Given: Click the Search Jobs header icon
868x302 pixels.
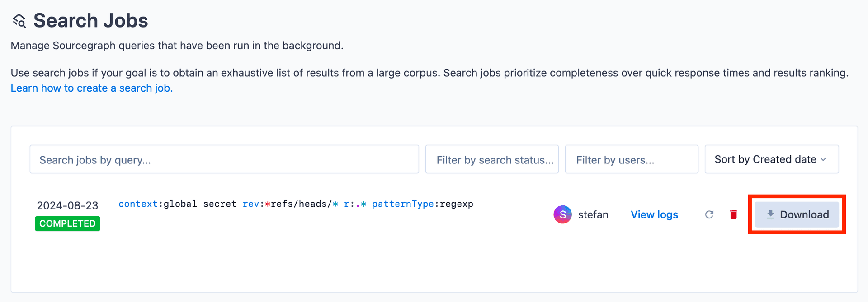Looking at the screenshot, I should coord(19,21).
